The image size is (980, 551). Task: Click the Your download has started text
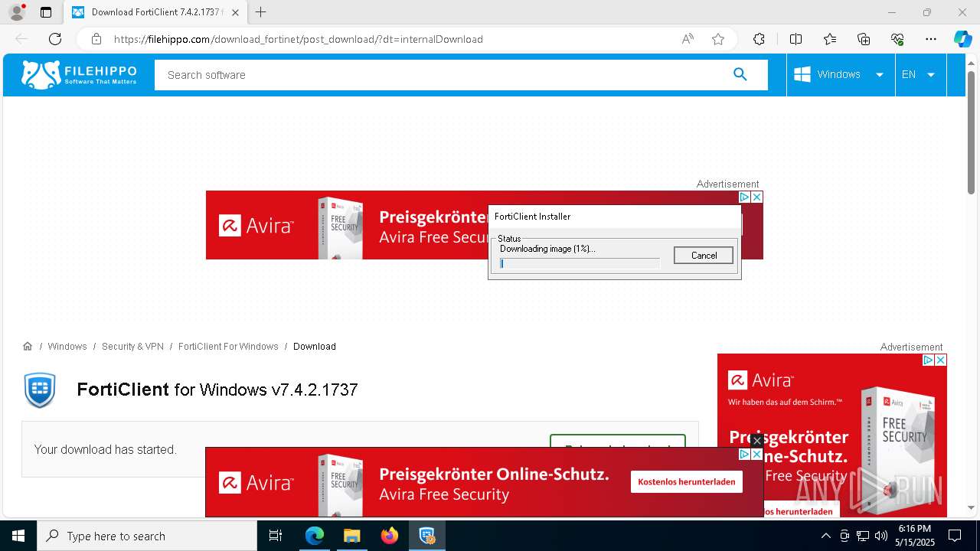[x=106, y=449]
